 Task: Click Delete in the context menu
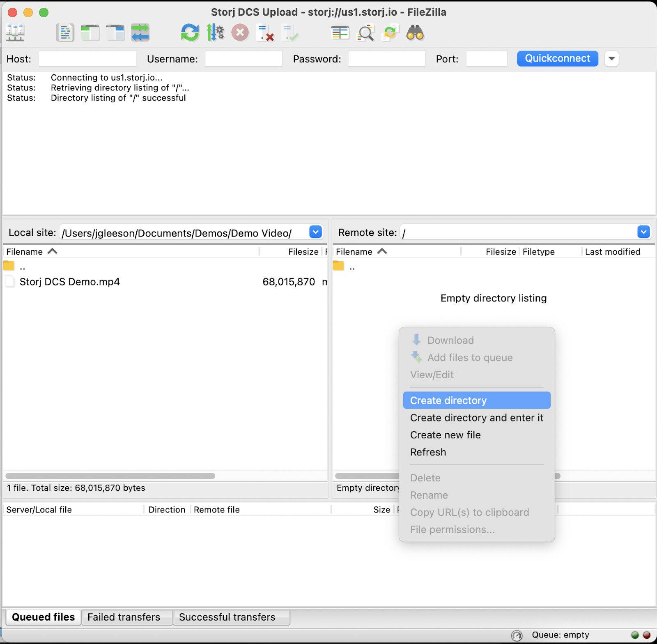[x=477, y=478]
